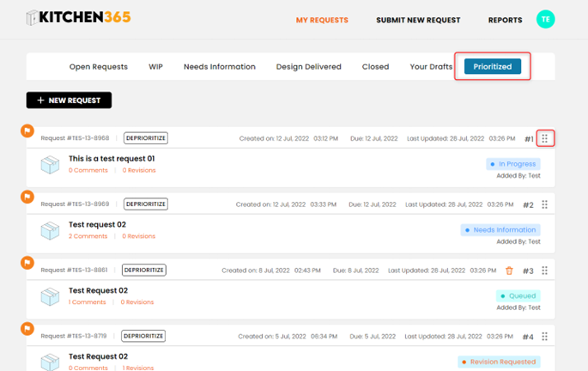Screen dimensions: 588x371
Task: Click box icon of request #TES-13-8861
Action: coord(50,297)
